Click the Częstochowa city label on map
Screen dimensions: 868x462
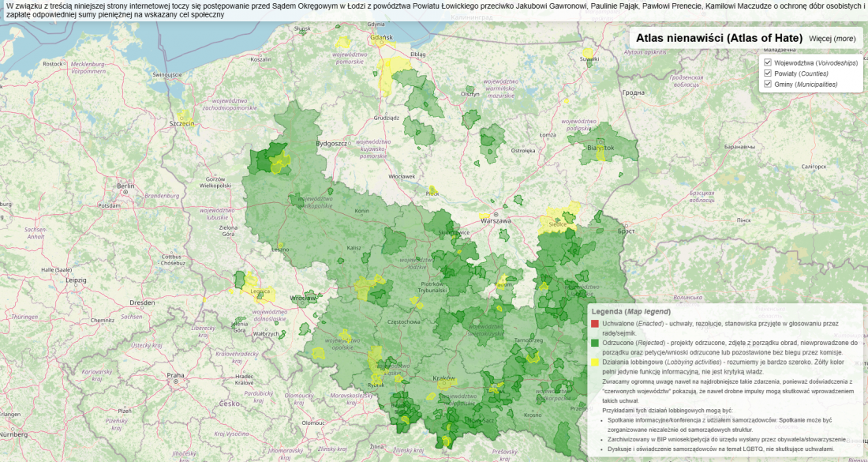pyautogui.click(x=403, y=322)
